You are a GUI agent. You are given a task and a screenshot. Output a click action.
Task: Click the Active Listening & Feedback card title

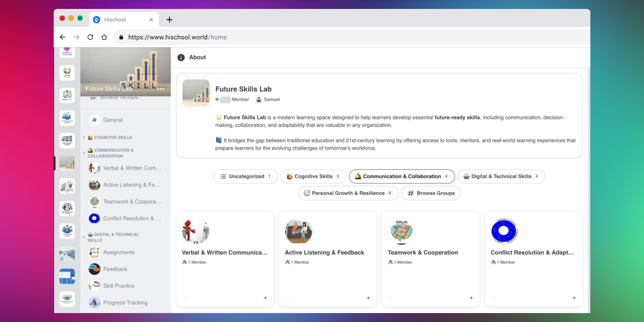[x=325, y=253]
